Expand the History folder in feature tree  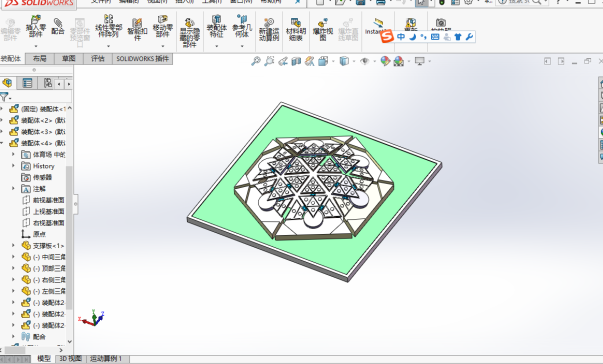pyautogui.click(x=13, y=166)
